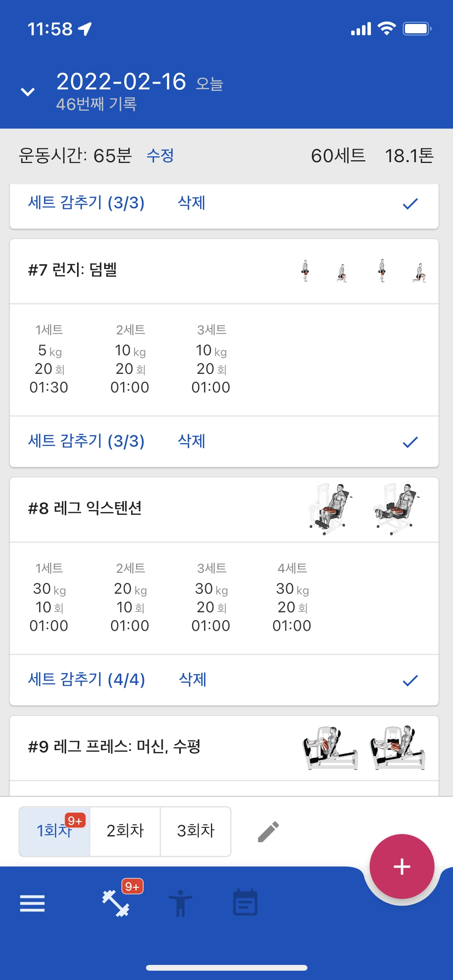Toggle the checkmark above exercise #7
Viewport: 453px width, 980px height.
tap(410, 203)
